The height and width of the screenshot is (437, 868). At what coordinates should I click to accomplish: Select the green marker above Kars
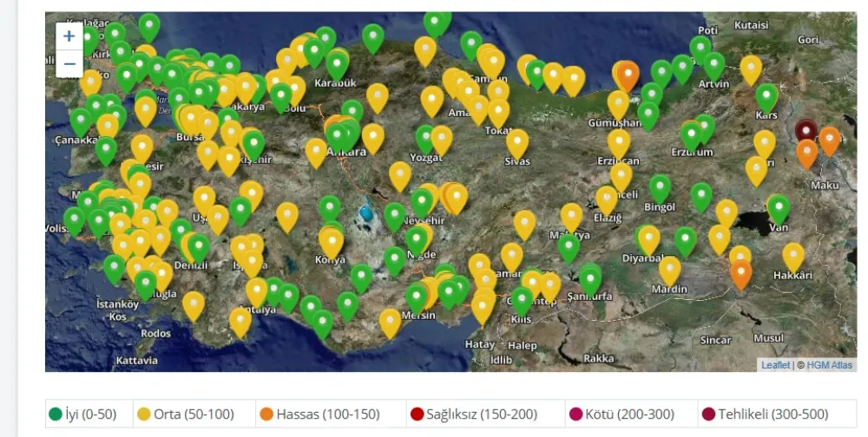click(766, 96)
